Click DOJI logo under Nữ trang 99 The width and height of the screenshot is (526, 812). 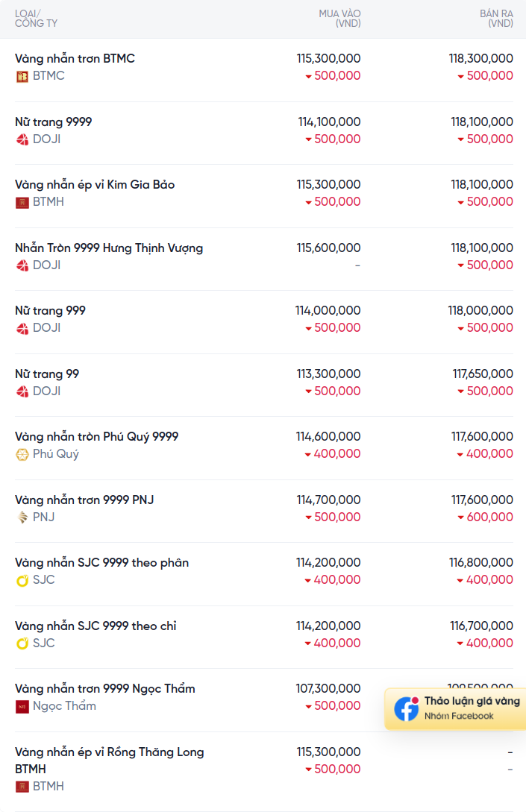pyautogui.click(x=22, y=391)
